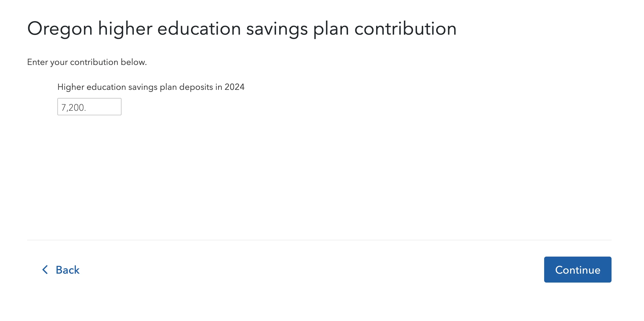Click the Back chevron arrow icon
The height and width of the screenshot is (321, 644).
(x=45, y=270)
